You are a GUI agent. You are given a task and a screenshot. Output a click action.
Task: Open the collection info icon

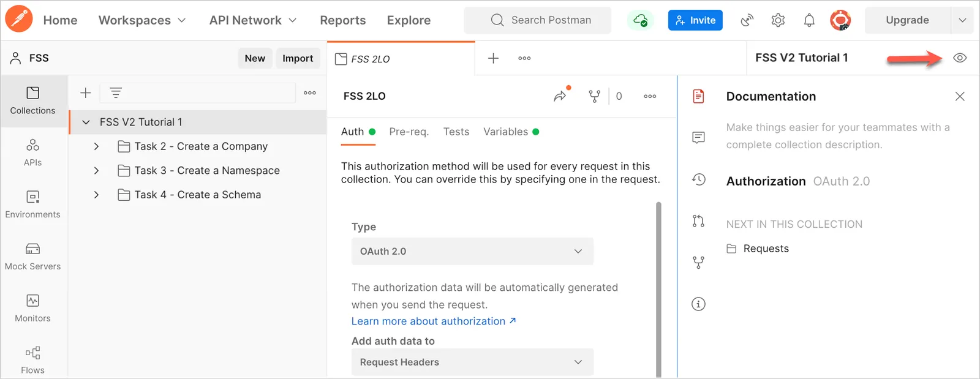(x=698, y=304)
